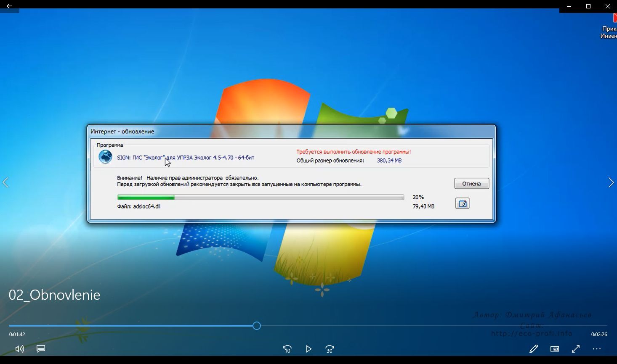Image resolution: width=617 pixels, height=364 pixels.
Task: Maximize the video player window
Action: click(588, 6)
